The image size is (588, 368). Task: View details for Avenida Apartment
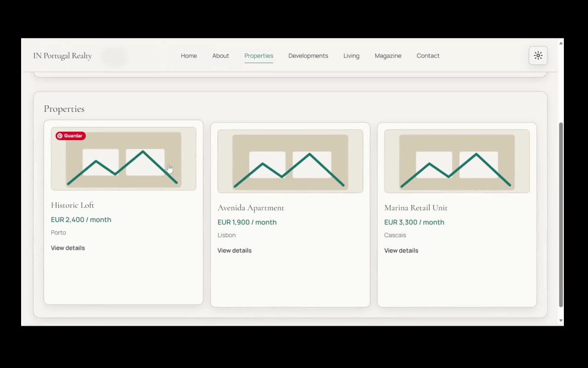pos(235,250)
